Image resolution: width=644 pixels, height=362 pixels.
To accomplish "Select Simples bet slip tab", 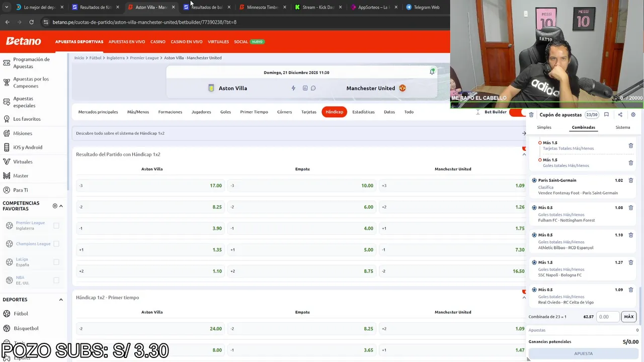I will point(544,127).
